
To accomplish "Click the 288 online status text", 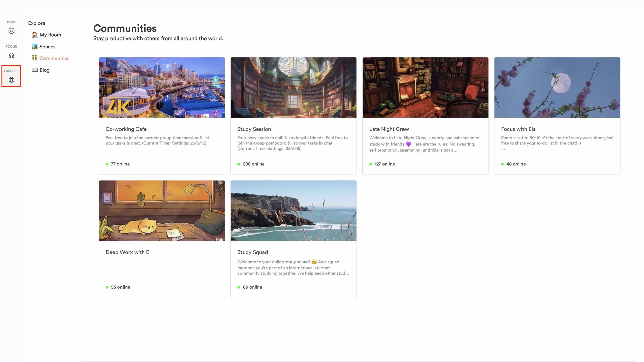I will (253, 164).
